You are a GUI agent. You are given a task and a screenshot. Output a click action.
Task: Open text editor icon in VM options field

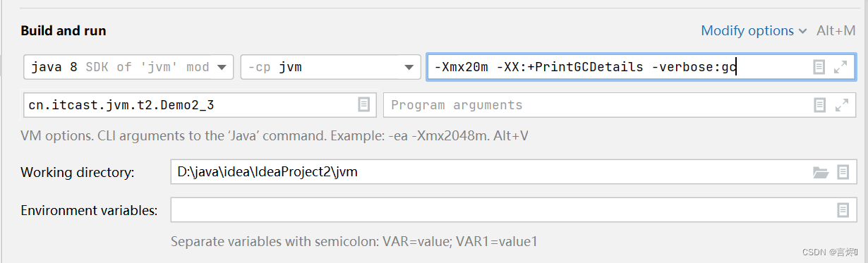click(819, 67)
